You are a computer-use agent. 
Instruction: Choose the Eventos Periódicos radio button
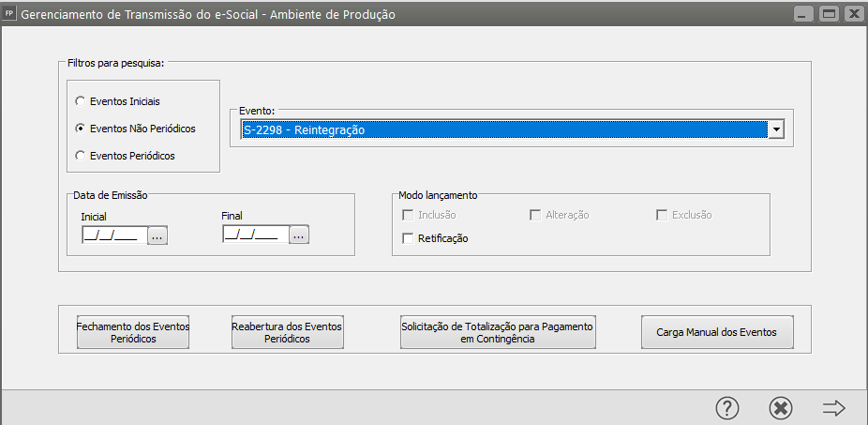click(82, 156)
